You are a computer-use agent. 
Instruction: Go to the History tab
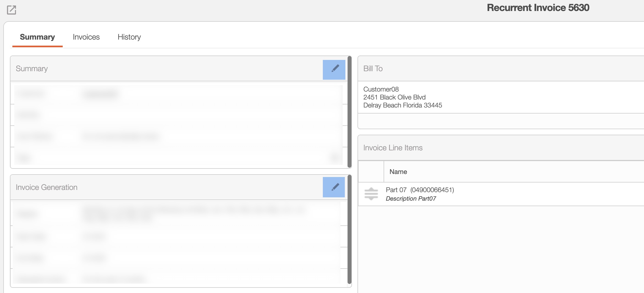click(129, 37)
